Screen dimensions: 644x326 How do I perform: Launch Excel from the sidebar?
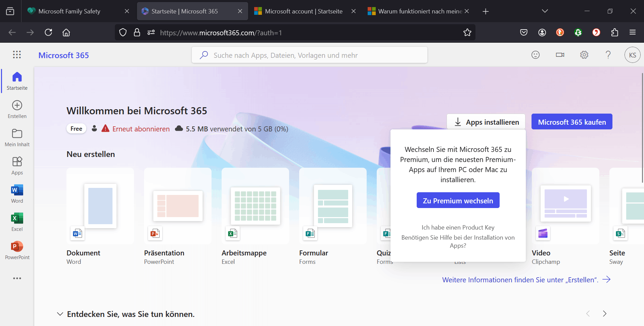(x=17, y=222)
